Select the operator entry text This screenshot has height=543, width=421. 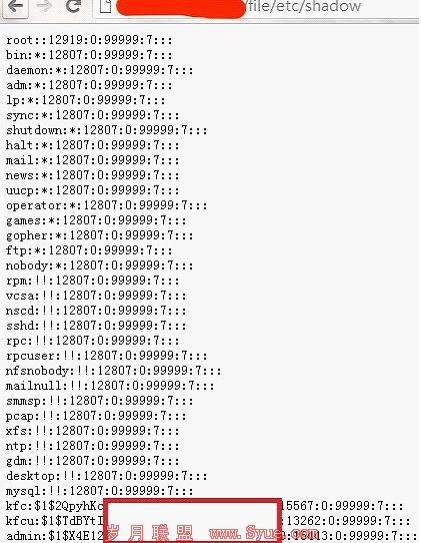pos(107,206)
